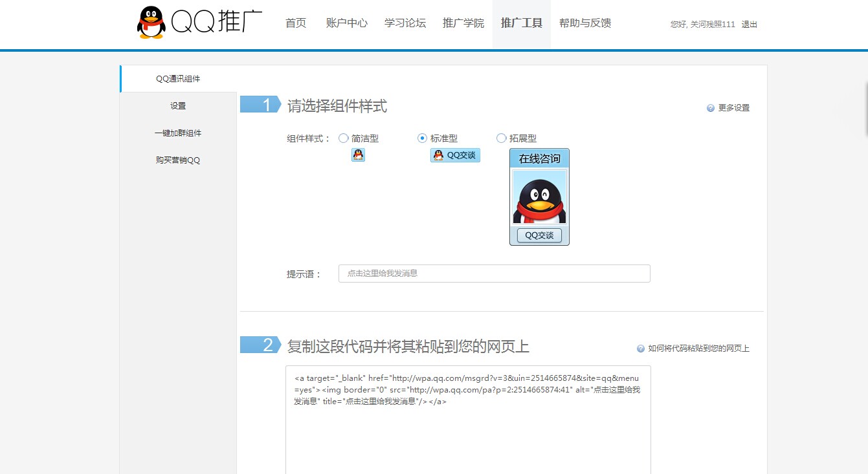The image size is (868, 474).
Task: Click the 如何将代码粘贴到您的网页上 link
Action: tap(698, 349)
